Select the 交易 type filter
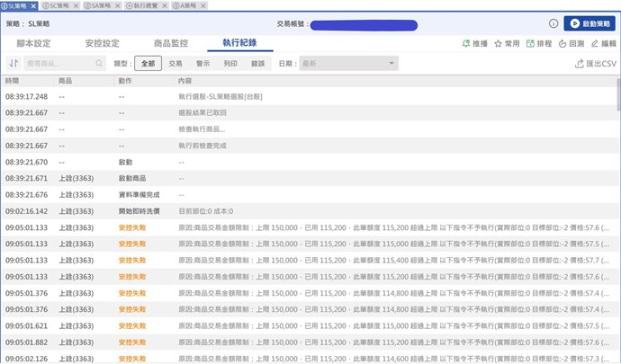 point(175,63)
